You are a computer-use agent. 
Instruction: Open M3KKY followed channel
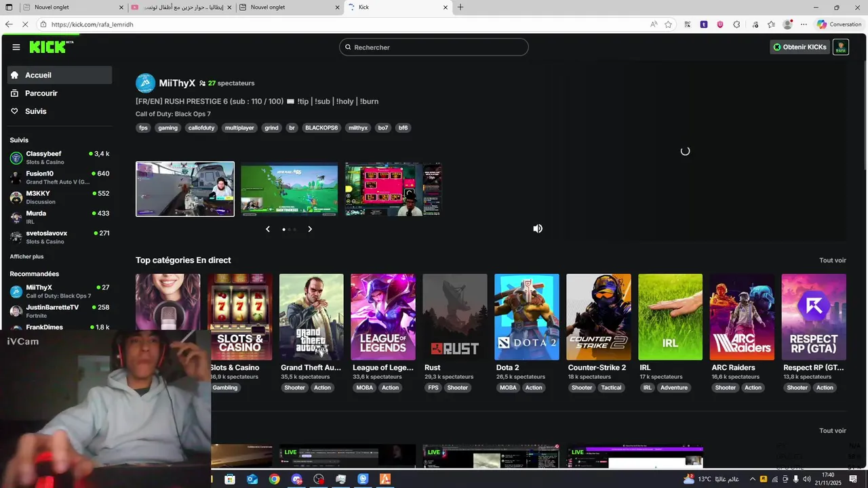pos(60,197)
